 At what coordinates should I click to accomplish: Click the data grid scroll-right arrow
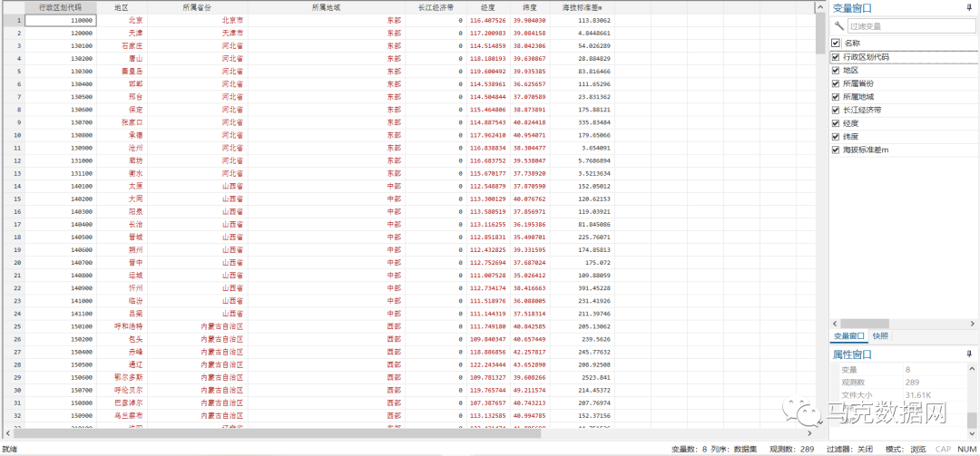(x=810, y=433)
